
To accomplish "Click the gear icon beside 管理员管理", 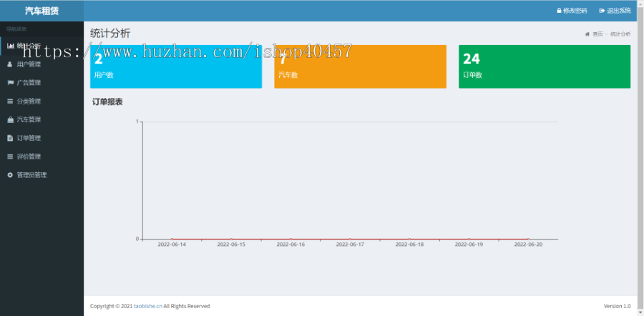I will (x=10, y=175).
